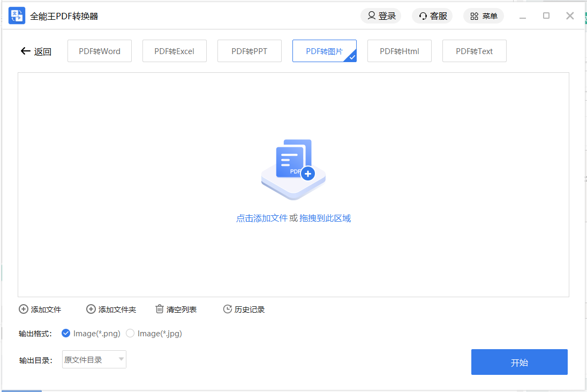The image size is (587, 392).
Task: Open 历史记录 via the clock icon
Action: pos(227,309)
